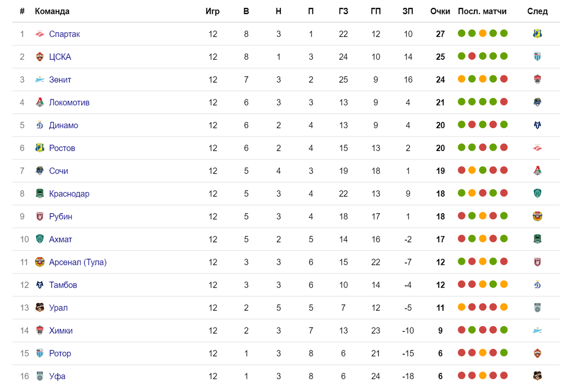Viewport: 574px width, 392px height.
Task: Open the Ростов team link
Action: click(62, 148)
